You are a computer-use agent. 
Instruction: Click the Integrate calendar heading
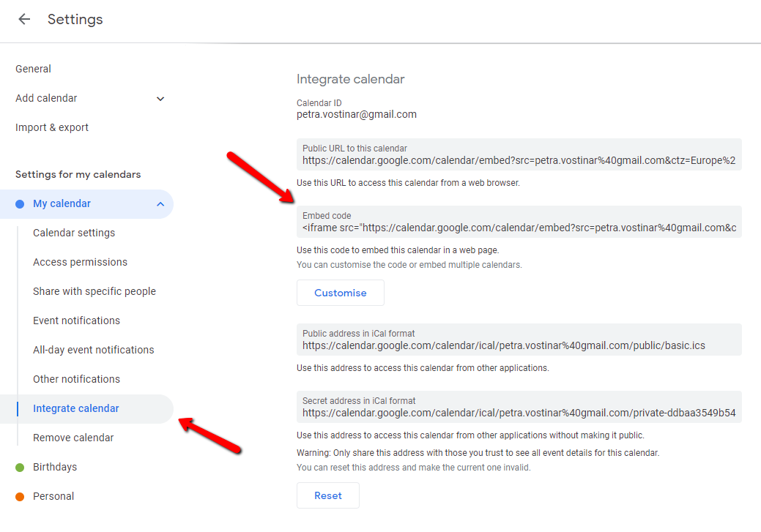pyautogui.click(x=350, y=79)
